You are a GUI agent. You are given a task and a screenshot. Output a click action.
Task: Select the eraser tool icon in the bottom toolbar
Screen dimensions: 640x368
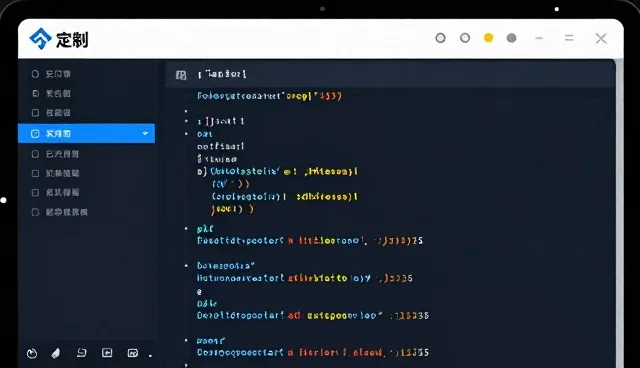[56, 353]
